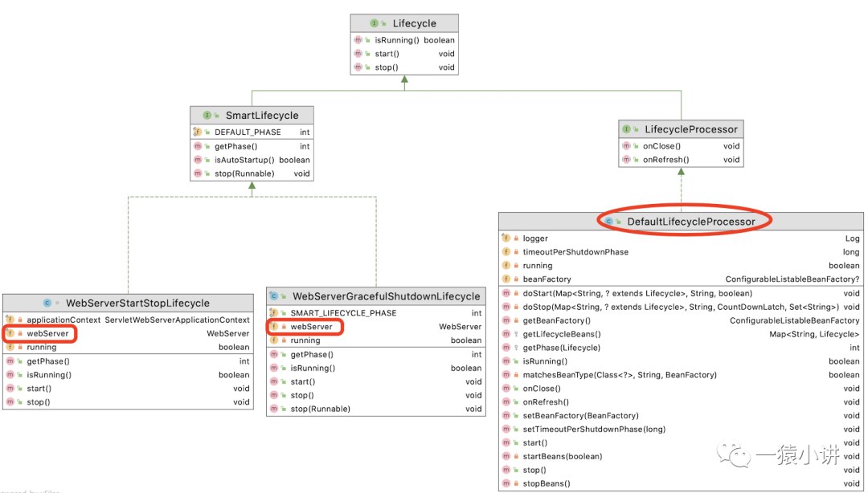Image resolution: width=868 pixels, height=493 pixels.
Task: Select the doStop method row
Action: click(681, 307)
